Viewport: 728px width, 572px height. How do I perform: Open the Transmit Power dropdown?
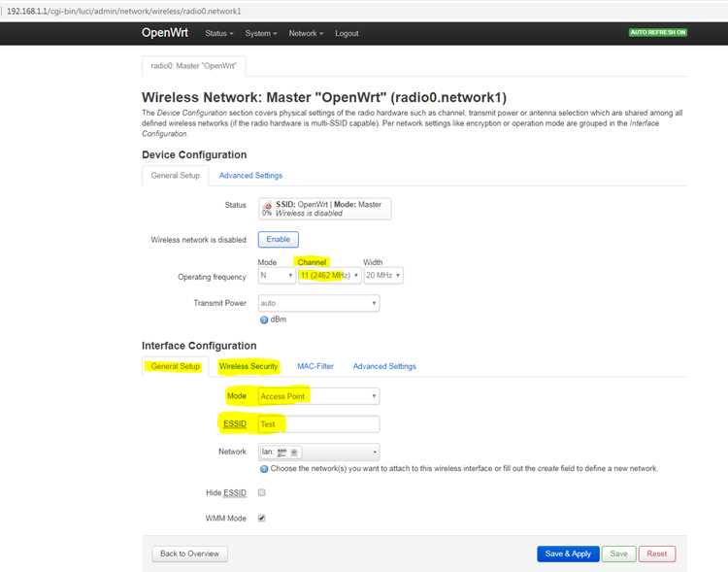tap(318, 303)
